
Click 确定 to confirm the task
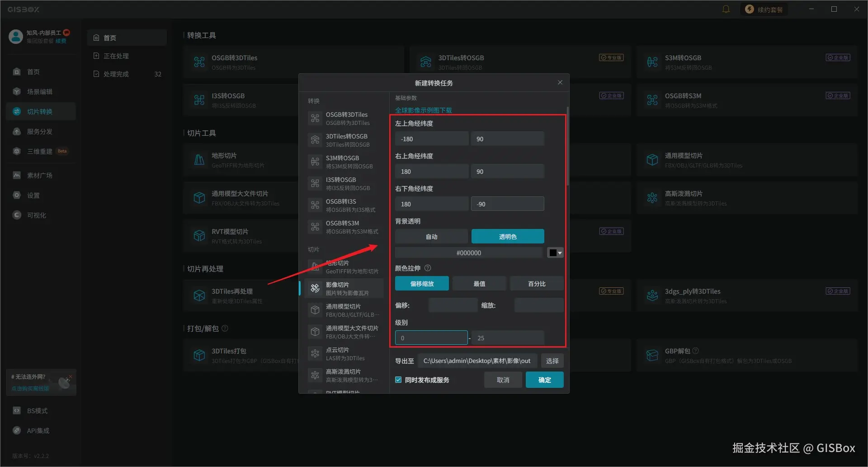(x=545, y=380)
